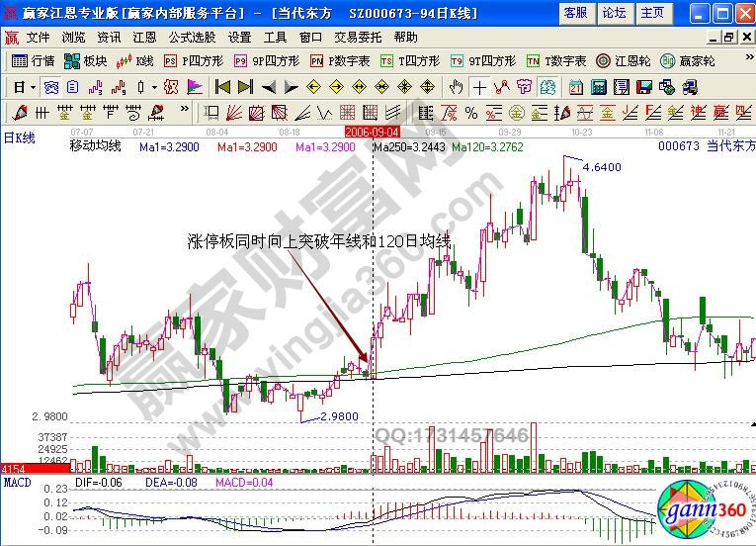Open the 行情 quotes view
756x546 pixels.
tap(35, 60)
